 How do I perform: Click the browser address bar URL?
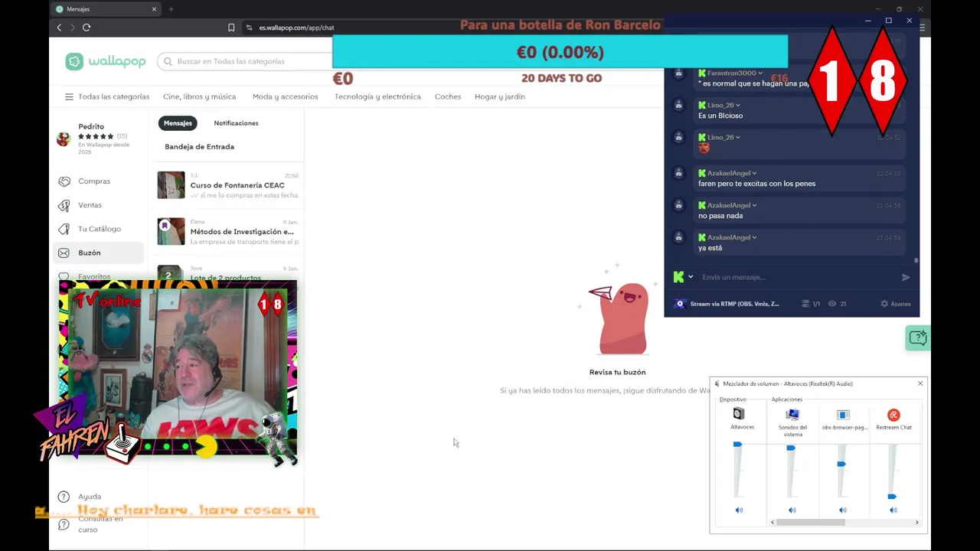click(x=296, y=28)
